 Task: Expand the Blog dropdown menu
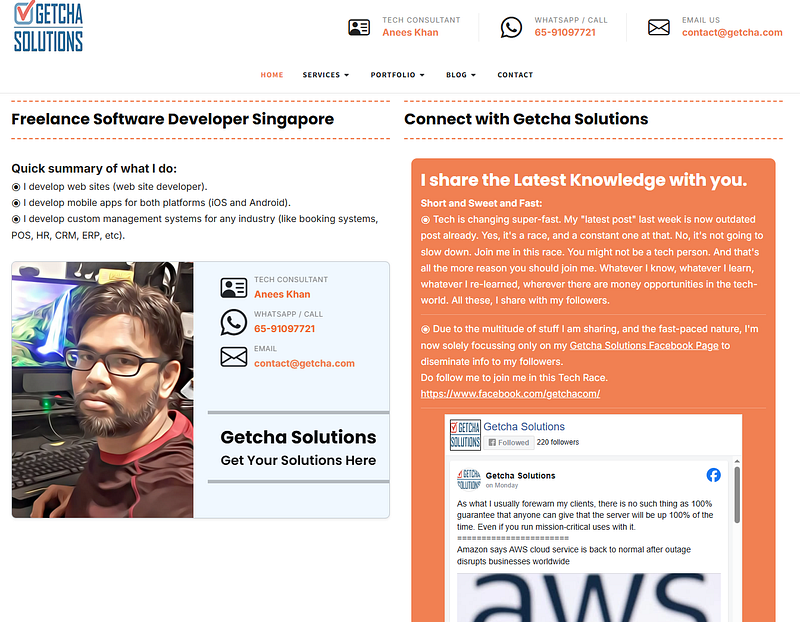[460, 75]
